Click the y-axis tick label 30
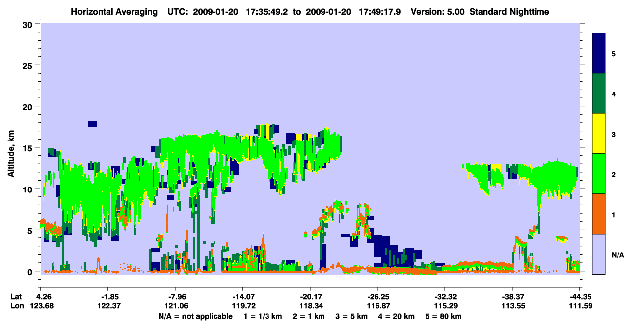 (x=28, y=24)
